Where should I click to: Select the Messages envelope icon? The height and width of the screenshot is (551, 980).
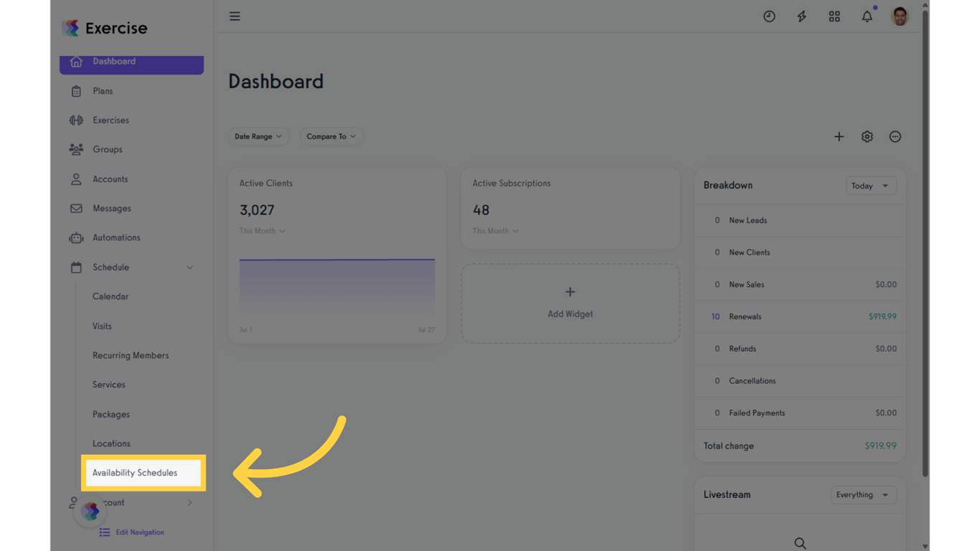pyautogui.click(x=76, y=208)
